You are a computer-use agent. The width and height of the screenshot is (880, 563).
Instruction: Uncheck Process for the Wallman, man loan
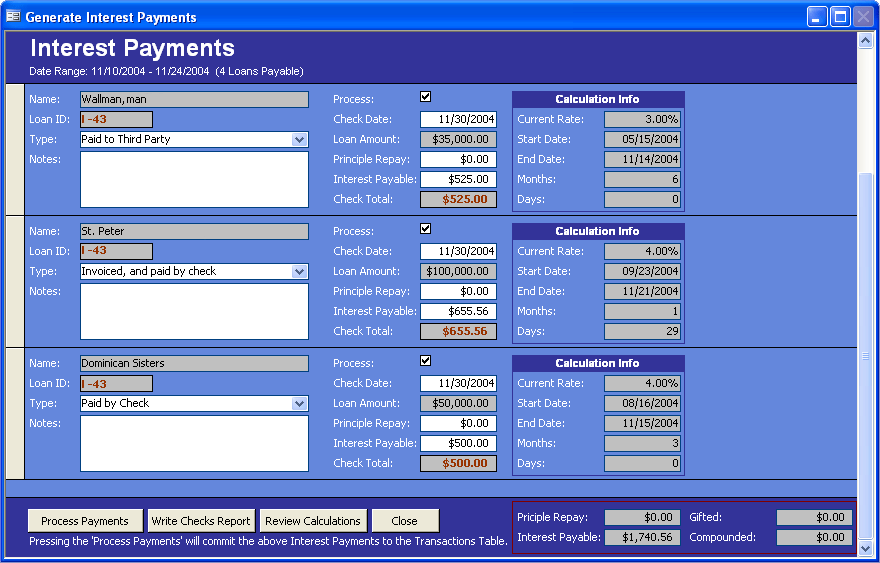coord(426,97)
